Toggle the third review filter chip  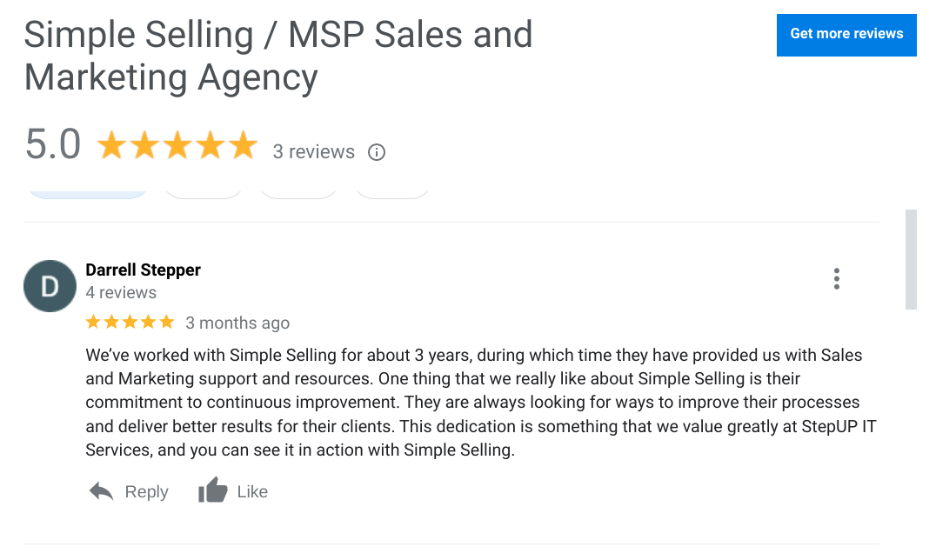point(298,188)
